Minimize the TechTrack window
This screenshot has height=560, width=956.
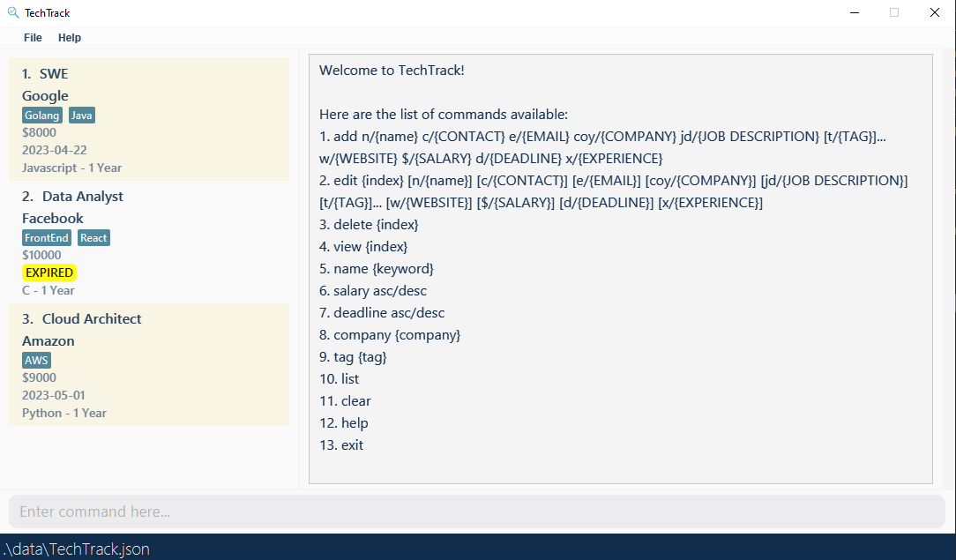[x=855, y=12]
